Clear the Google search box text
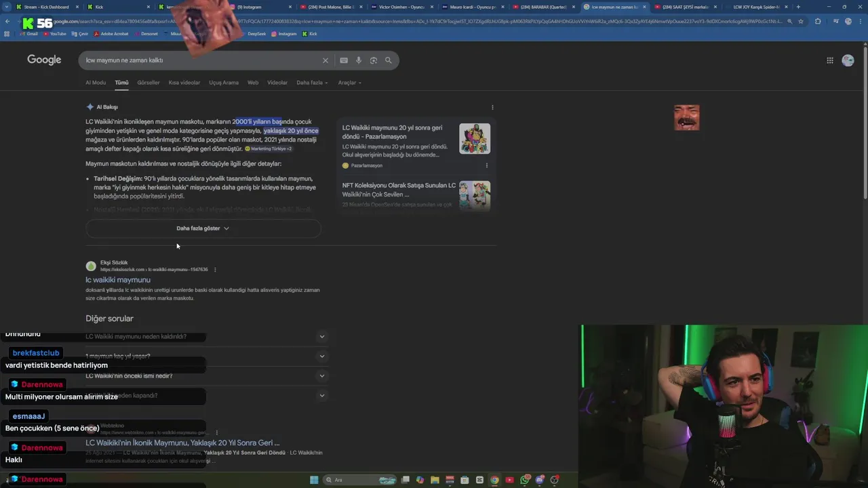 (325, 60)
